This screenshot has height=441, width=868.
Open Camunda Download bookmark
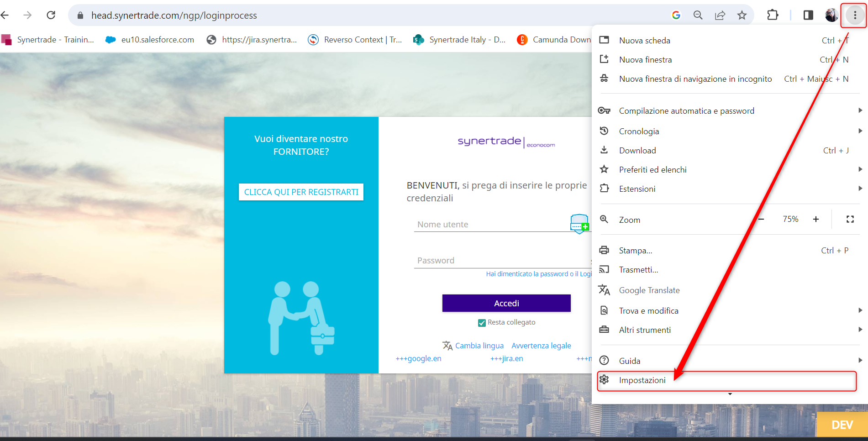click(x=554, y=40)
